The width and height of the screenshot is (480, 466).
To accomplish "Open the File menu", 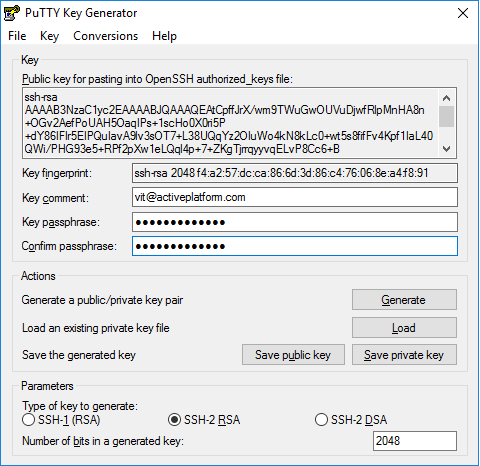I will tap(17, 36).
